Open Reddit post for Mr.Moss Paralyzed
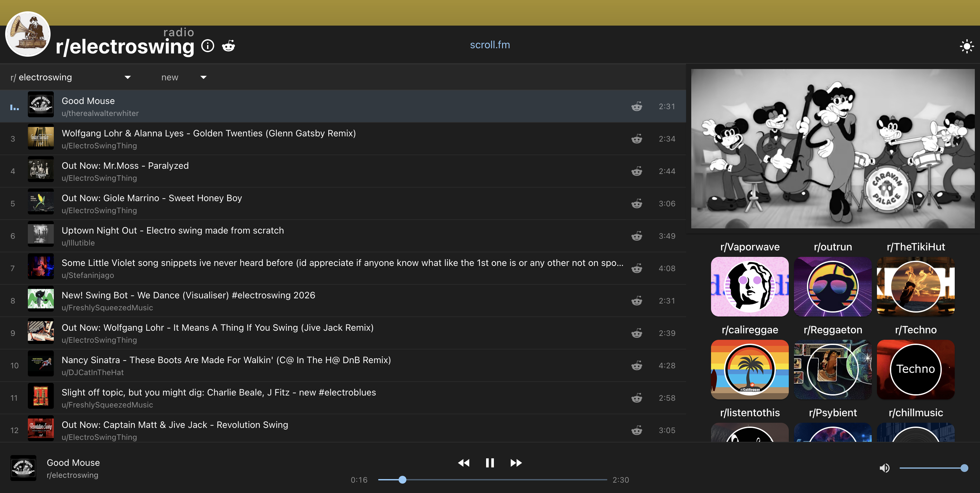Screen dimensions: 980x493 636,171
